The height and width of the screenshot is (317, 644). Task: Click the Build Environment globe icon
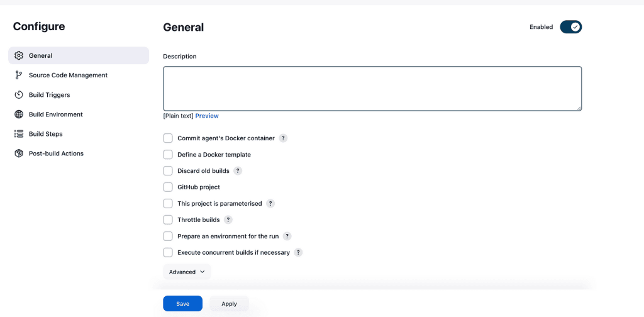[18, 114]
